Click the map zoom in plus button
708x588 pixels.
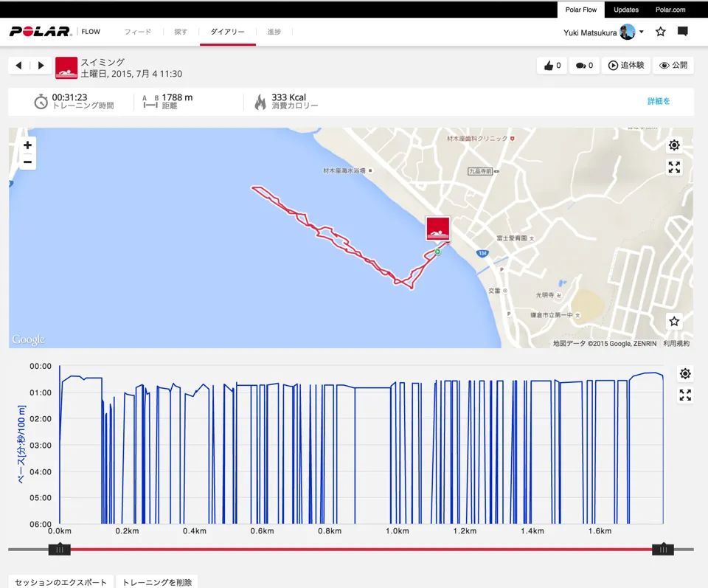27,145
